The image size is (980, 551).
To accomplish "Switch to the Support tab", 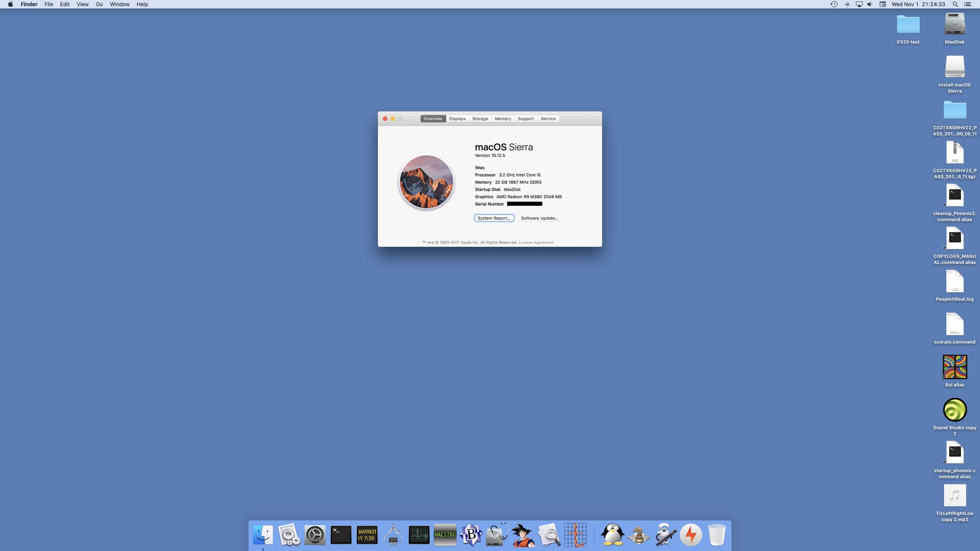I will point(525,119).
